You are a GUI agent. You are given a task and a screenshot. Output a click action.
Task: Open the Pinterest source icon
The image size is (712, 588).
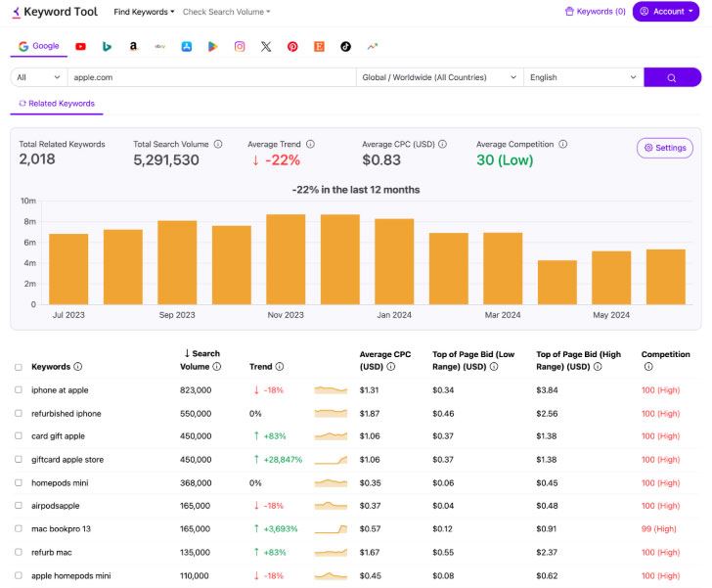coord(292,46)
